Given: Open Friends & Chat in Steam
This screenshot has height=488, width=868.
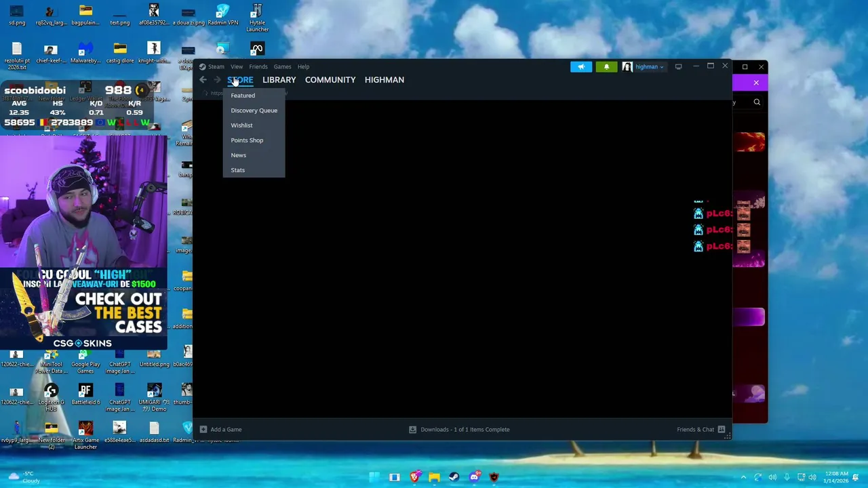Looking at the screenshot, I should click(701, 430).
